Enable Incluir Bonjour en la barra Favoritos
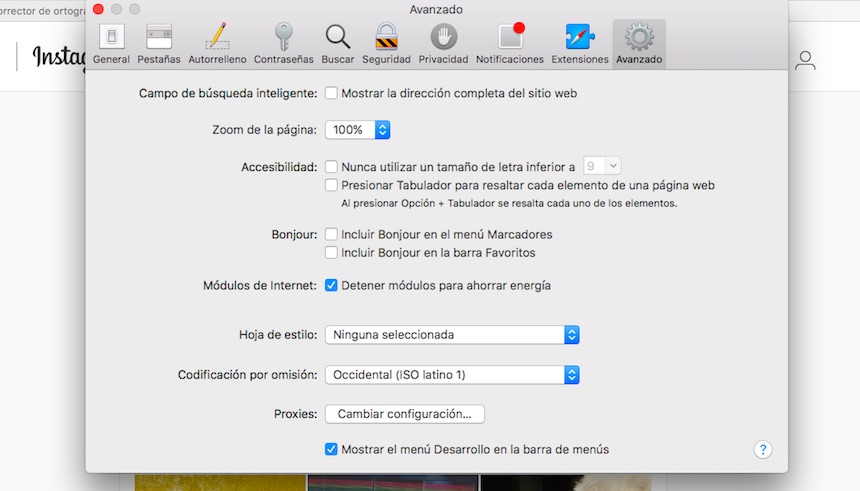 [x=331, y=253]
